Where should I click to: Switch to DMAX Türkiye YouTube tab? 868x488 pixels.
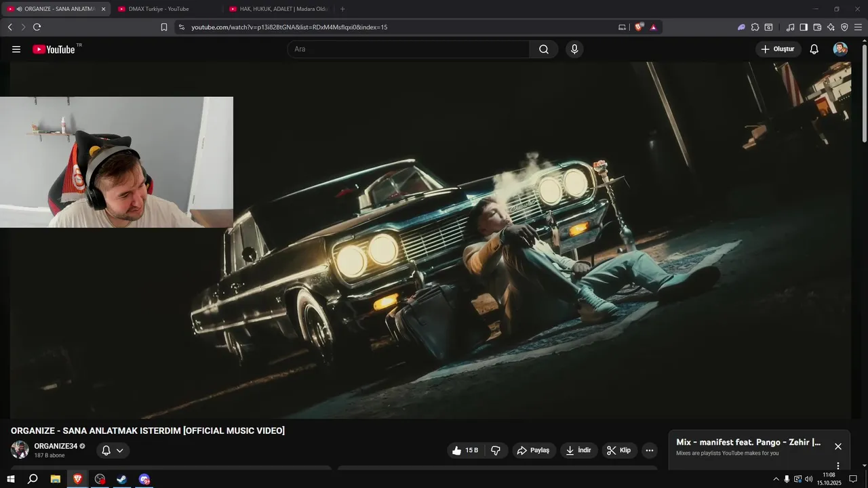(166, 9)
